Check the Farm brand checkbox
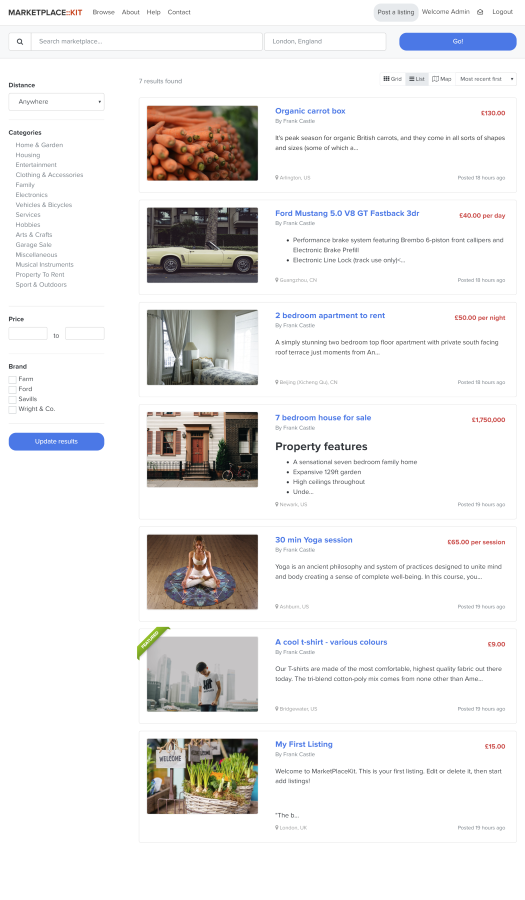 12,379
